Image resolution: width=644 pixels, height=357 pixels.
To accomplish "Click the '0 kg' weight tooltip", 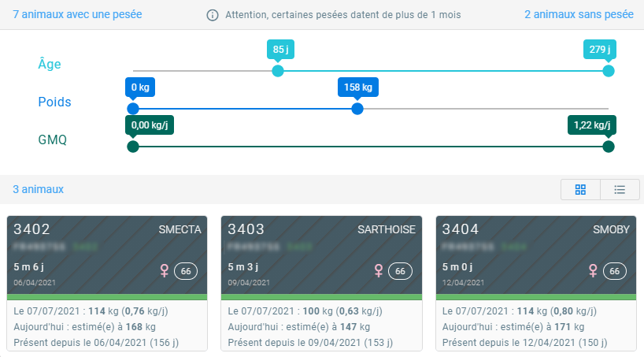I will coord(140,87).
